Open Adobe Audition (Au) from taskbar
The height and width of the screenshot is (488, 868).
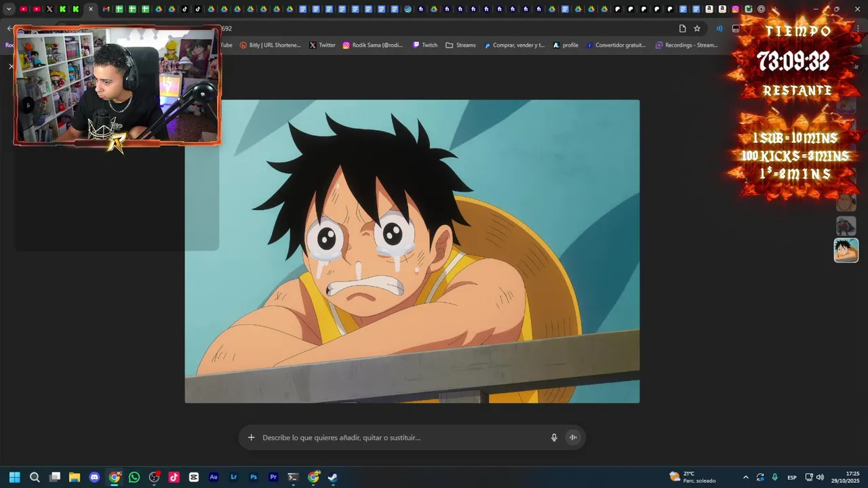coord(214,477)
